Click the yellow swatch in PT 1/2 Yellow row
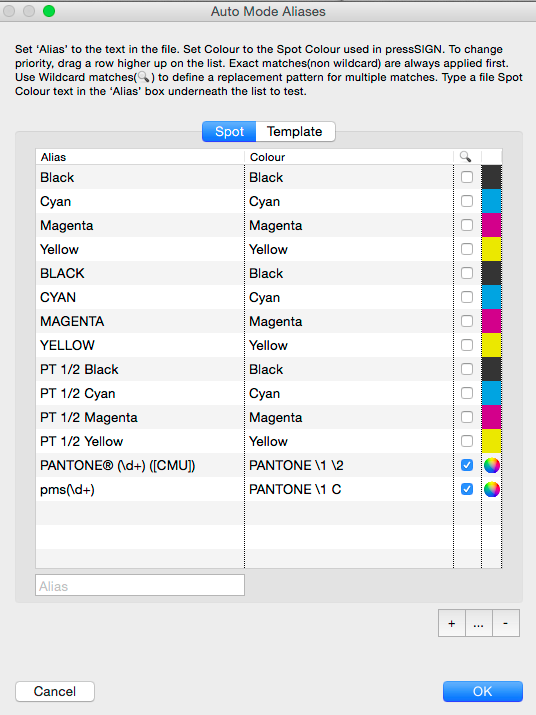 tap(491, 441)
